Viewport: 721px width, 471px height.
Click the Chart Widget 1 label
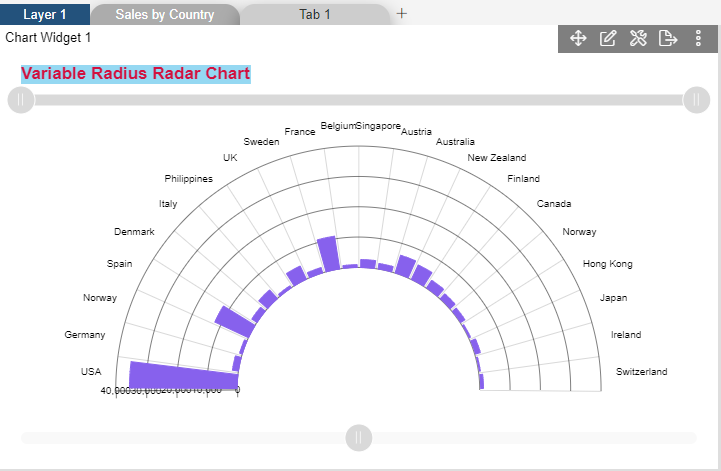coord(48,37)
